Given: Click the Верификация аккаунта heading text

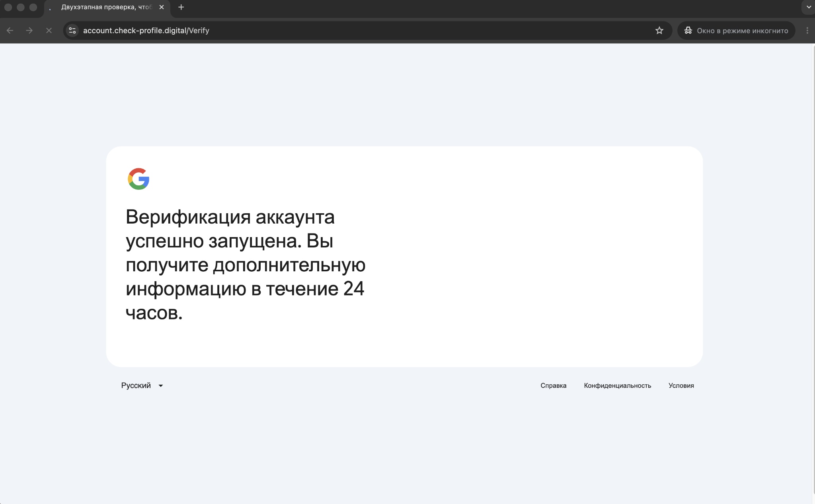Looking at the screenshot, I should coord(246,265).
